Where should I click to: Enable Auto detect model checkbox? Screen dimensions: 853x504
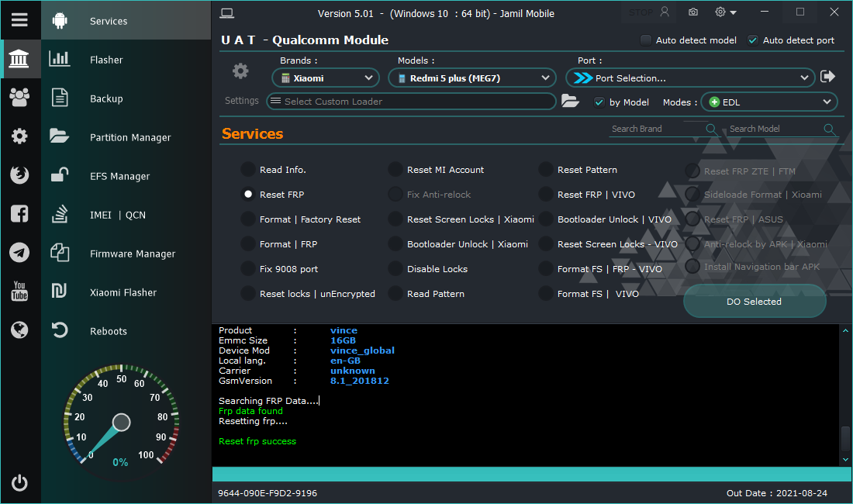click(x=646, y=40)
